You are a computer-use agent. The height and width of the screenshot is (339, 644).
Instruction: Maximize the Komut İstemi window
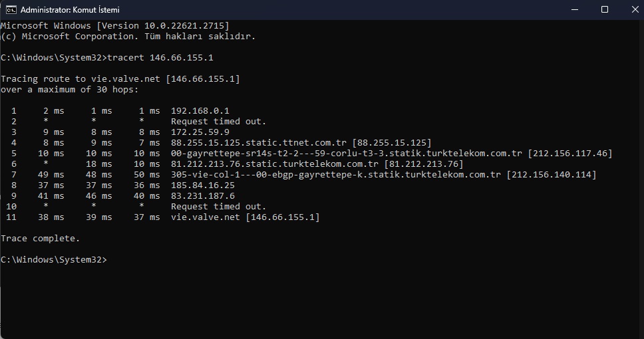605,9
